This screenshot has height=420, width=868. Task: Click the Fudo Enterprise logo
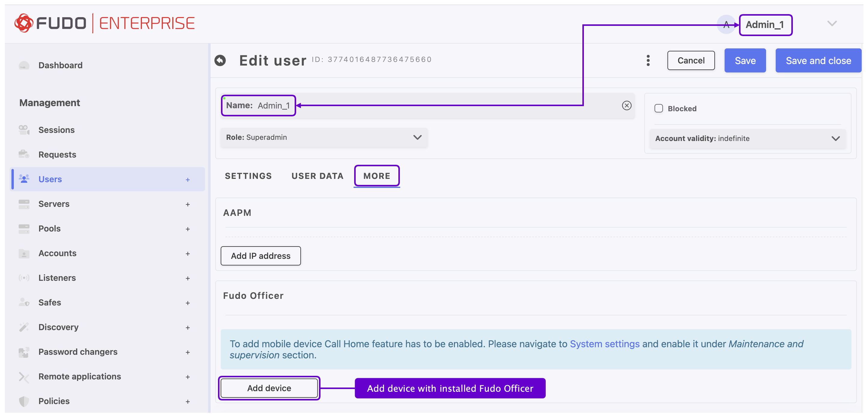(x=104, y=23)
